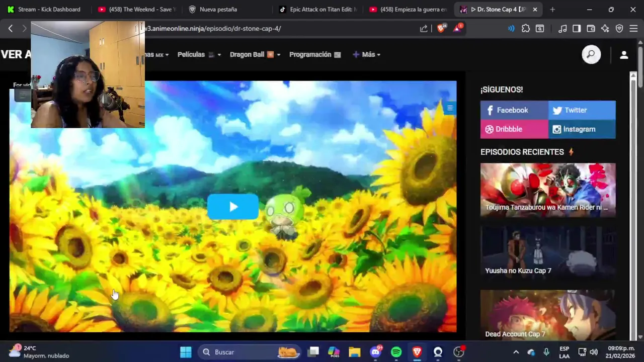Follow on Dribbble button
Image resolution: width=644 pixels, height=362 pixels.
pos(514,129)
